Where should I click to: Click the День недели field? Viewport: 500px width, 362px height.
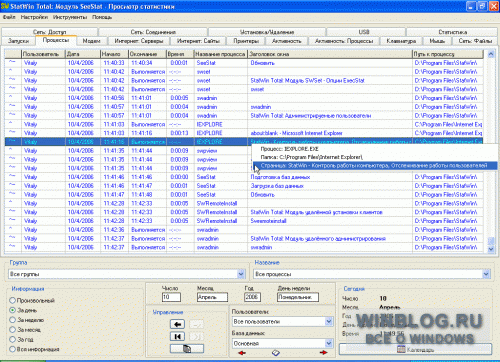pyautogui.click(x=298, y=297)
